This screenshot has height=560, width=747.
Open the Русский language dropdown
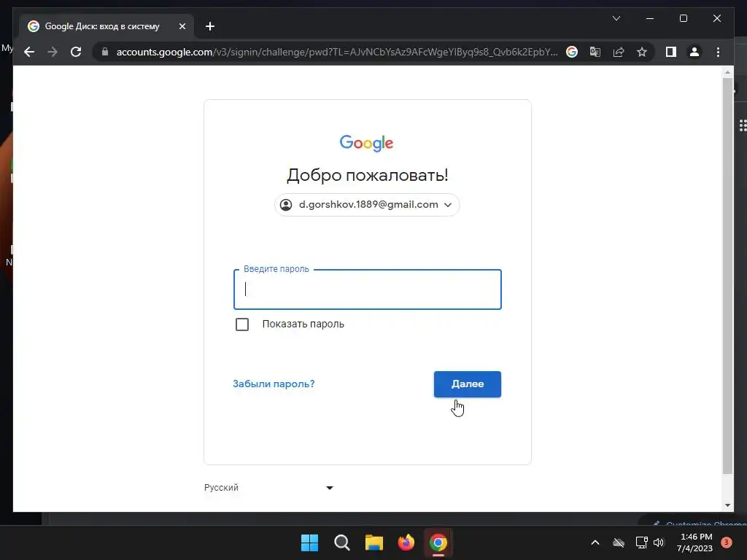[268, 488]
